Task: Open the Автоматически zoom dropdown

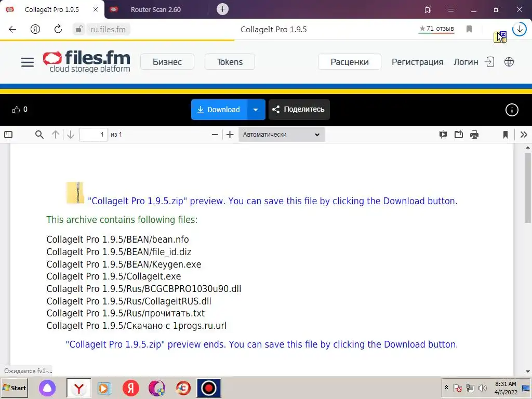Action: tap(282, 135)
